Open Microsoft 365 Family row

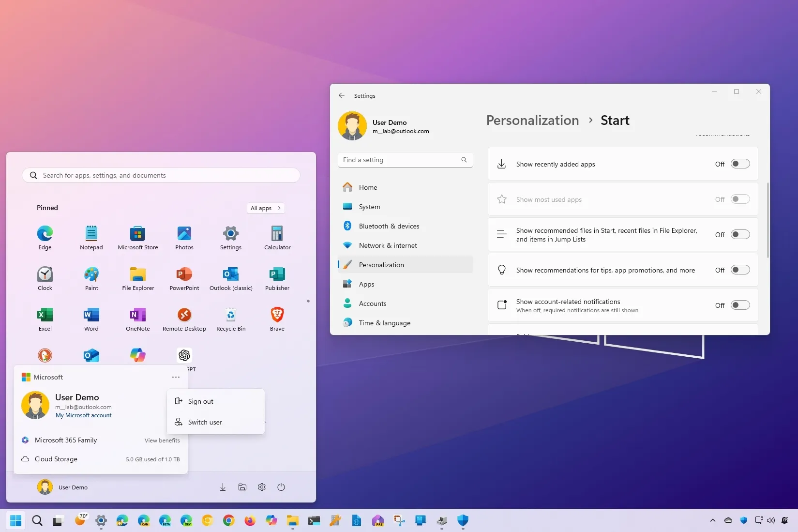tap(101, 440)
